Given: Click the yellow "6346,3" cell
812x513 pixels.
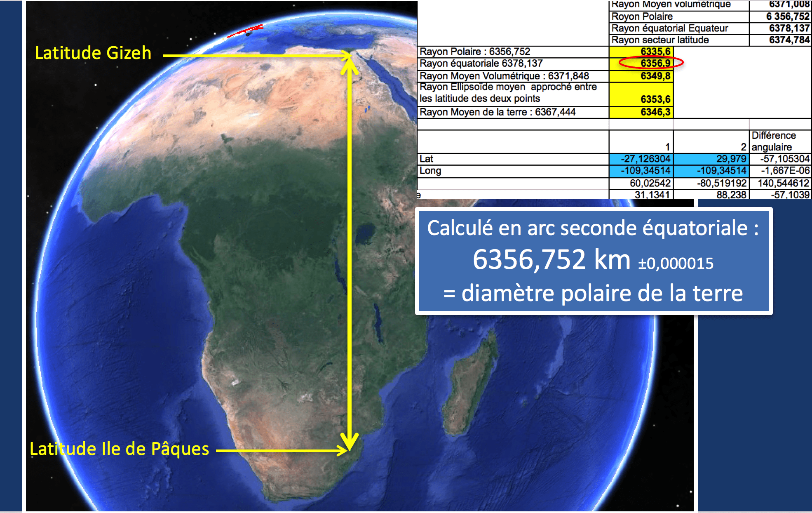Looking at the screenshot, I should (x=641, y=112).
